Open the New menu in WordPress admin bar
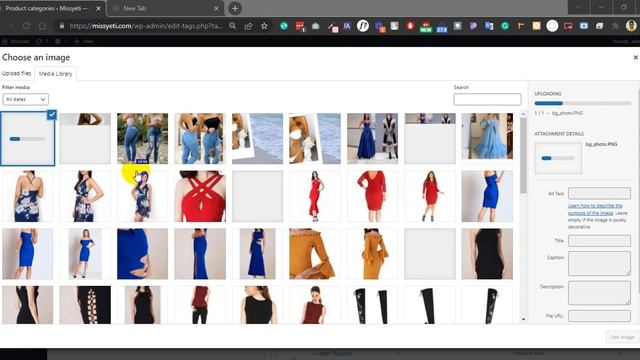Screen dimensions: 640x360 pyautogui.click(x=84, y=42)
